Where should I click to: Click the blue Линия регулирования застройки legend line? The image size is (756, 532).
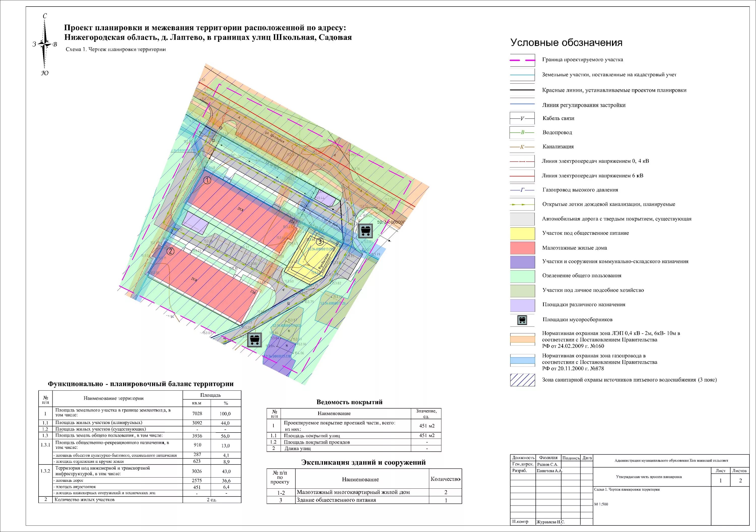click(x=522, y=104)
